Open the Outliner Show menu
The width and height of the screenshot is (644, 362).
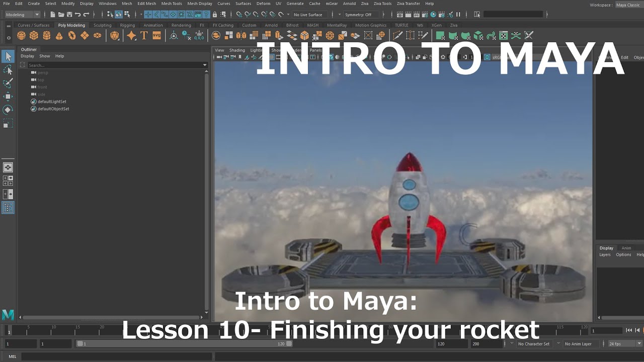click(45, 56)
